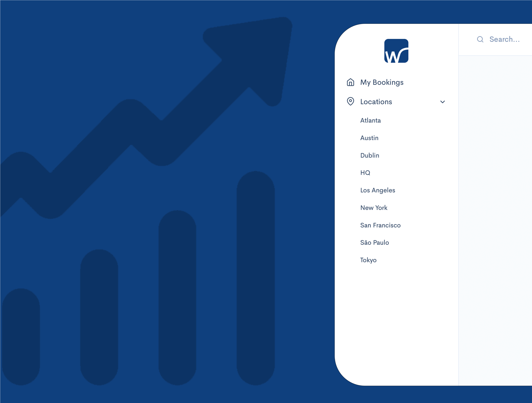
Task: Click the Los Angeles location entry
Action: pyautogui.click(x=377, y=190)
